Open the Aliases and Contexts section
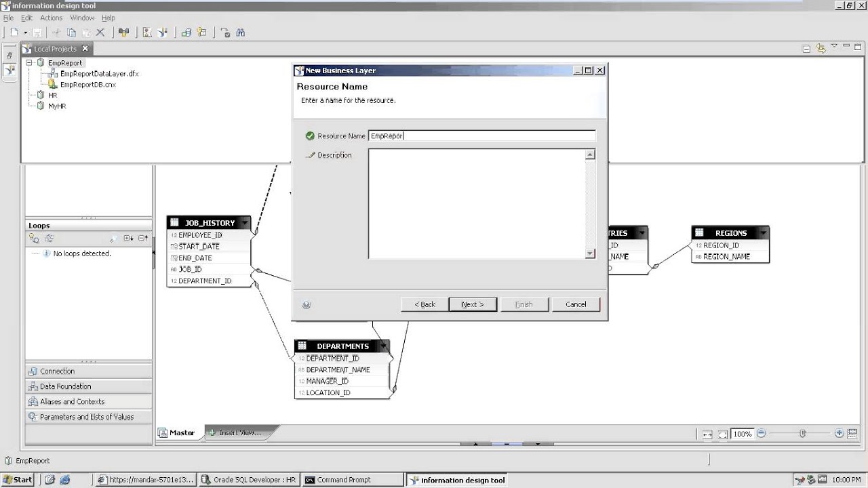Screen dimensions: 868x488 pyautogui.click(x=89, y=401)
